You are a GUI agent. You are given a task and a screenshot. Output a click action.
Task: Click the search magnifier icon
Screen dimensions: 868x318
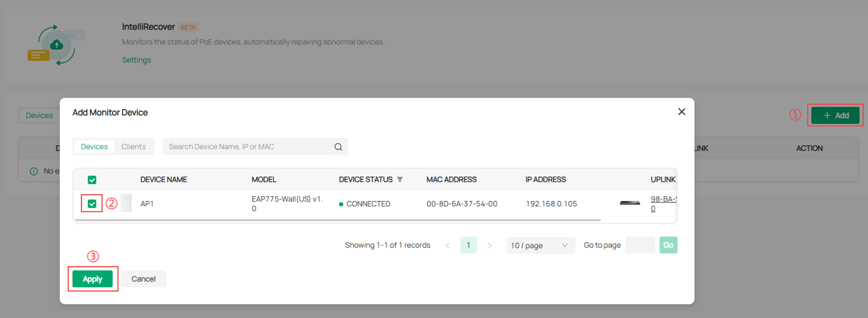point(338,147)
